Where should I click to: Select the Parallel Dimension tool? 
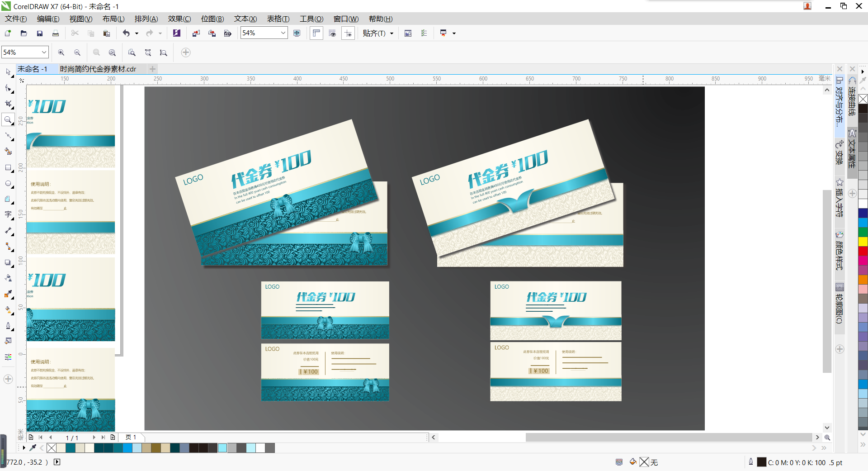(x=8, y=231)
